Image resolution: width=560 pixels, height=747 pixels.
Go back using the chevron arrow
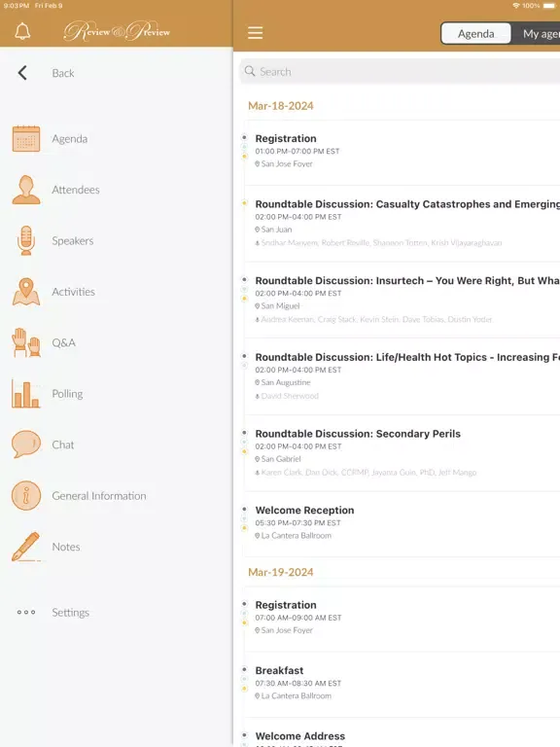click(x=22, y=73)
